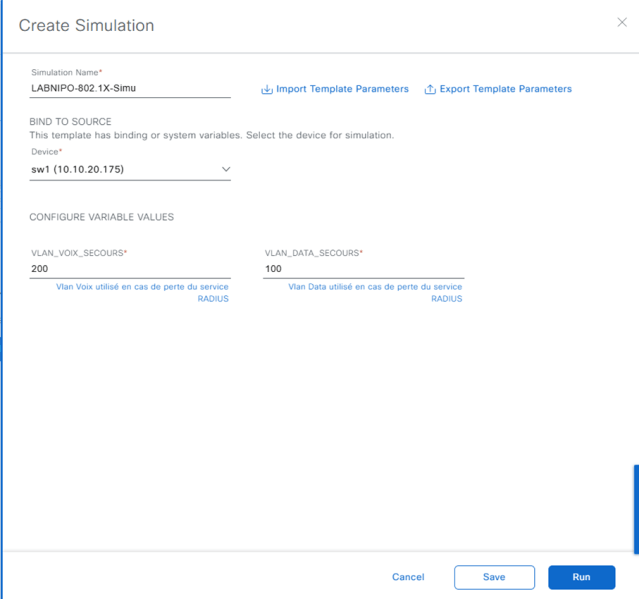The height and width of the screenshot is (599, 639).
Task: Run the simulation
Action: [x=581, y=577]
